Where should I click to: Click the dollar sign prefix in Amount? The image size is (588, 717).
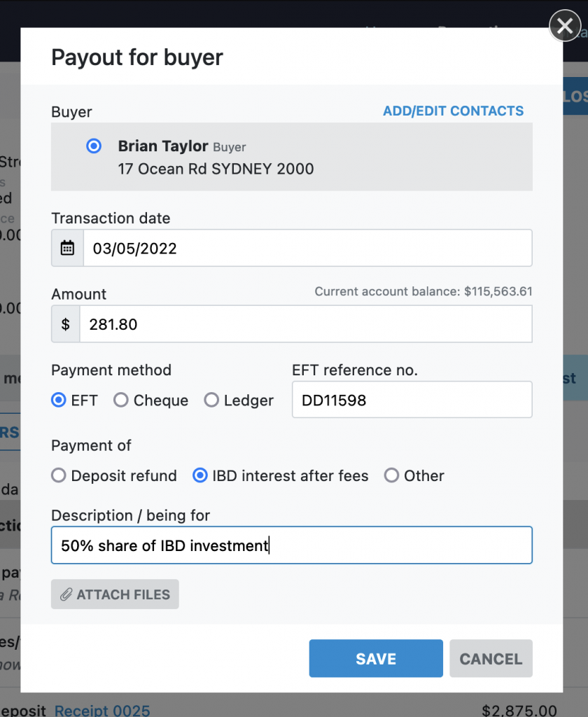pyautogui.click(x=66, y=324)
